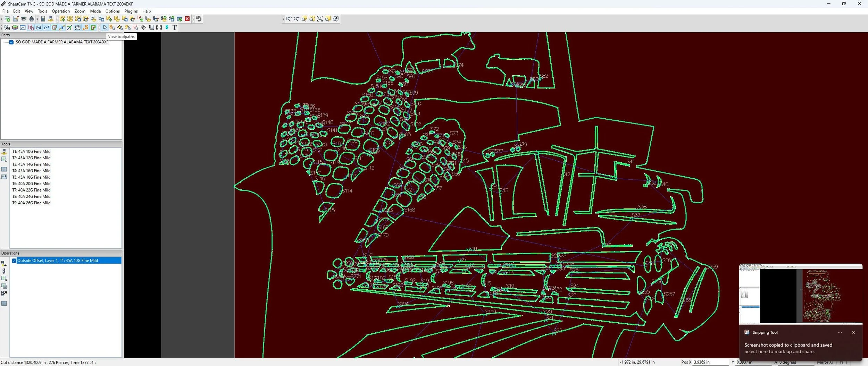Zoom to selection with bracketed magnifier icon

tap(320, 19)
